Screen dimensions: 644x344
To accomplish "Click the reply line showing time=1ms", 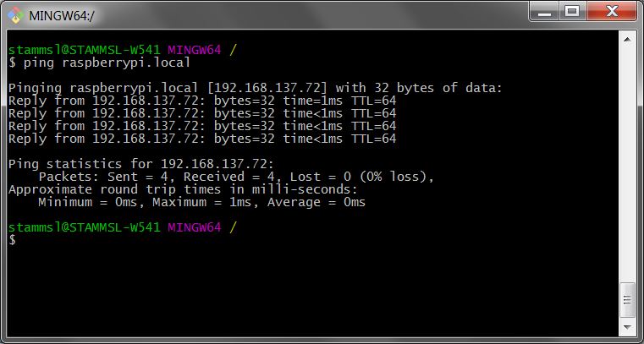I will click(x=201, y=101).
